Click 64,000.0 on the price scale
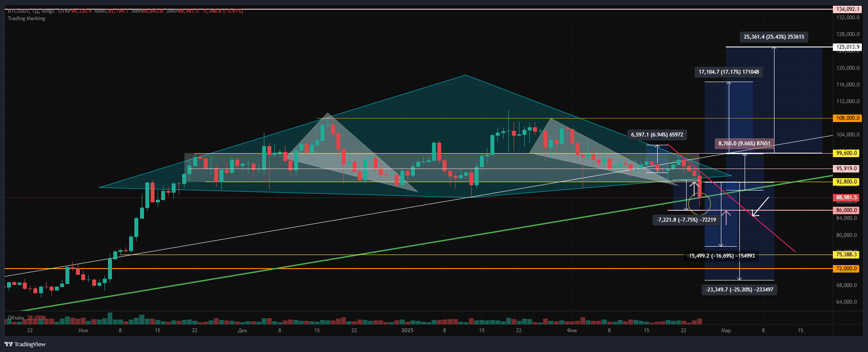The height and width of the screenshot is (352, 868). (846, 302)
